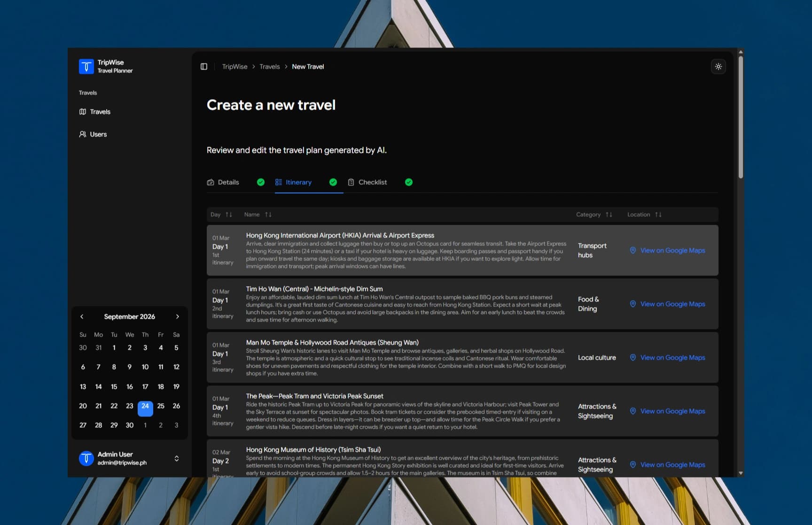Image resolution: width=812 pixels, height=525 pixels.
Task: Go to next month in calendar
Action: coord(177,317)
